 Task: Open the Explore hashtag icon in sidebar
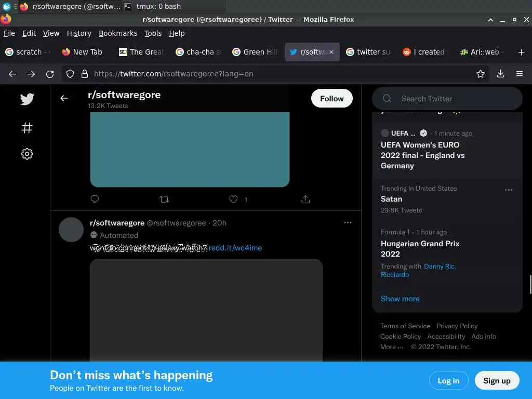(27, 128)
